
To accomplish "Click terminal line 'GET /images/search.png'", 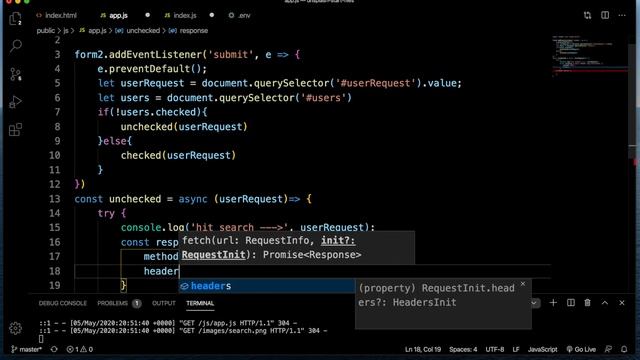I will 183,331.
